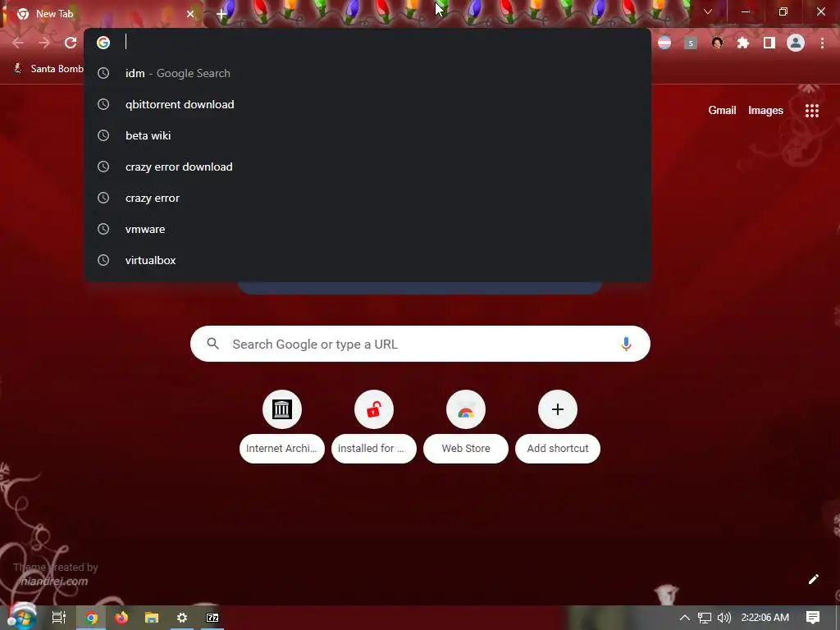Image resolution: width=840 pixels, height=630 pixels.
Task: Start voice search with the microphone
Action: (626, 344)
